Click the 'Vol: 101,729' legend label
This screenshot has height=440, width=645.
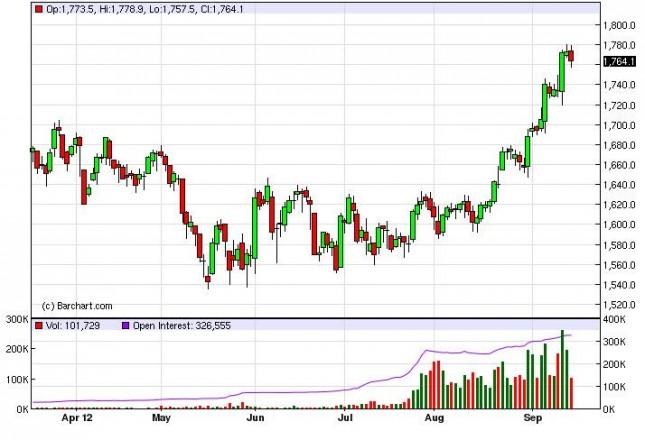[73, 326]
